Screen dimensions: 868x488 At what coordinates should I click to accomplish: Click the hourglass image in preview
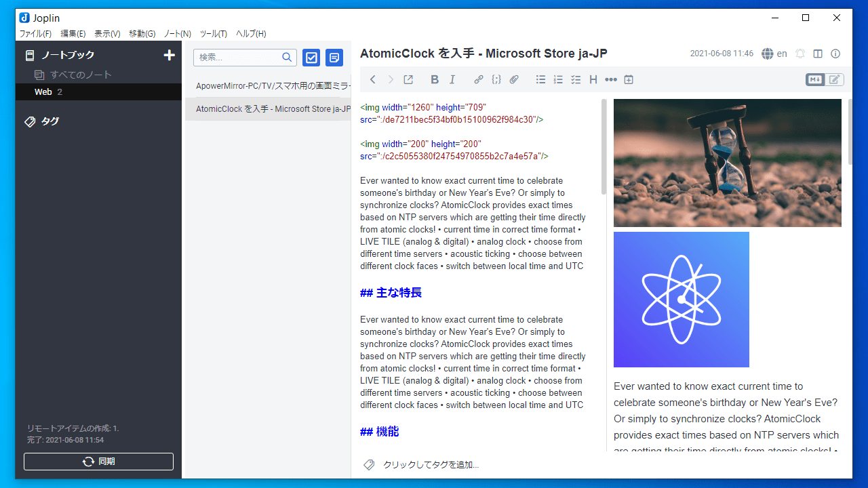(x=728, y=163)
